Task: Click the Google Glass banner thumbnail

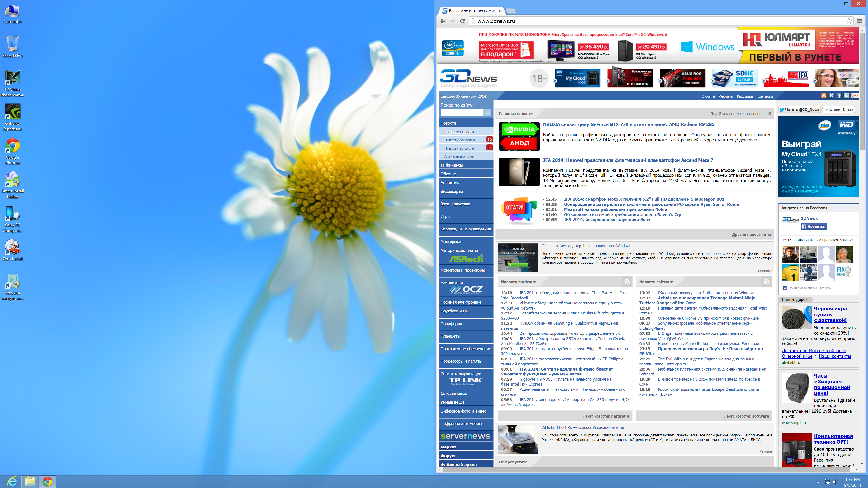Action: pyautogui.click(x=837, y=78)
